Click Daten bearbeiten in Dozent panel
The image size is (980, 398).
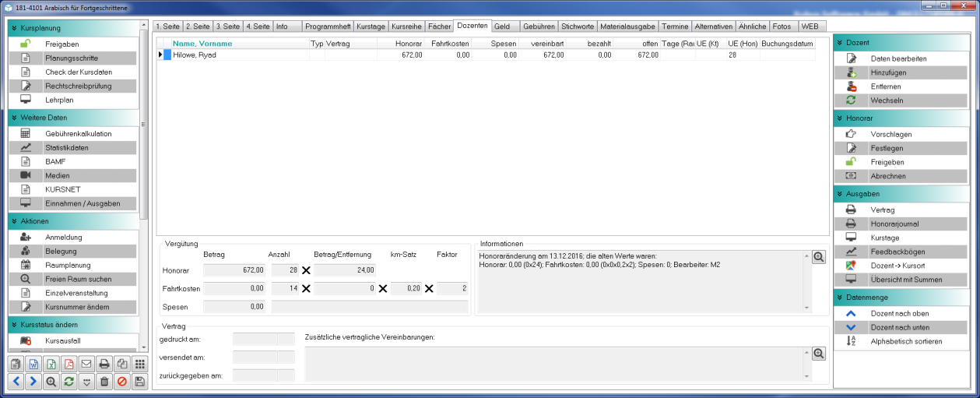901,58
